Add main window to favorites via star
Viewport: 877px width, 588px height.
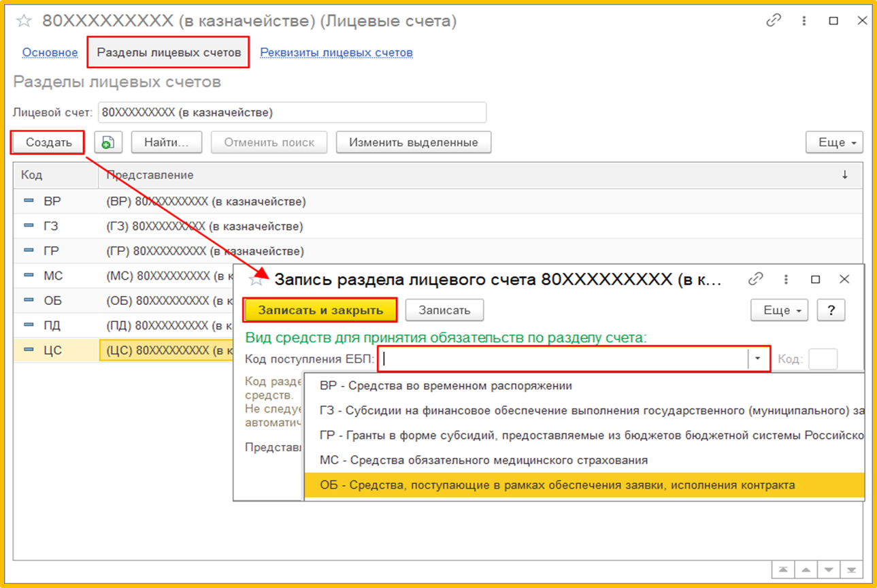pyautogui.click(x=24, y=21)
